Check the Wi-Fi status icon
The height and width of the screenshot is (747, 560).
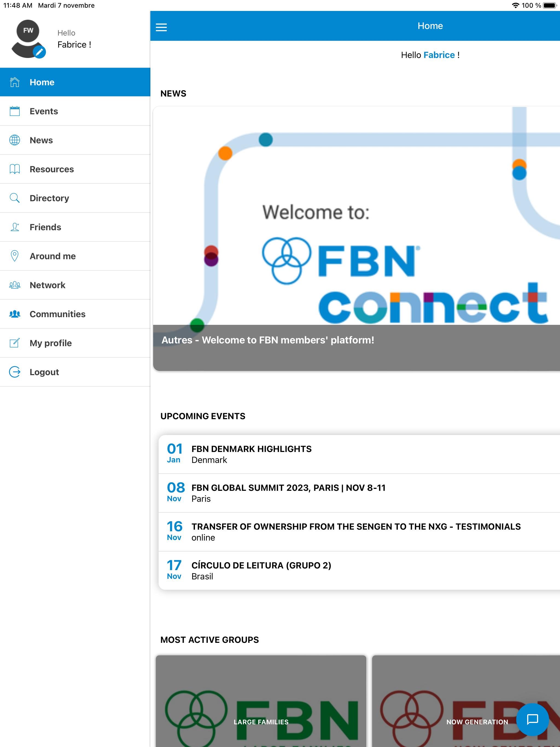click(515, 5)
